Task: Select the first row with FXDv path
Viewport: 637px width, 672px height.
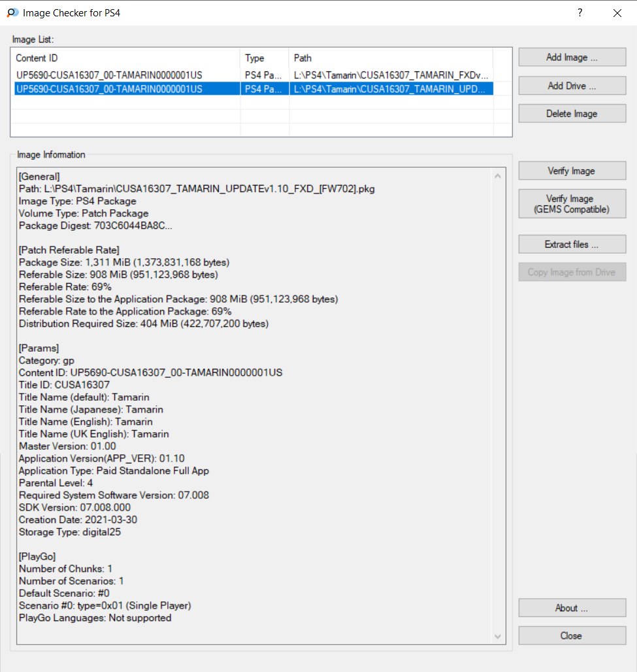Action: coord(253,75)
